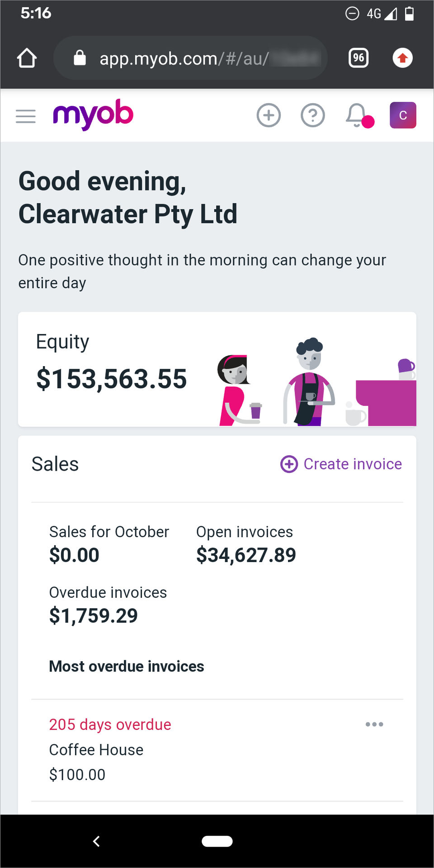This screenshot has height=868, width=434.
Task: Open options for Coffee House overdue invoice
Action: pyautogui.click(x=374, y=725)
